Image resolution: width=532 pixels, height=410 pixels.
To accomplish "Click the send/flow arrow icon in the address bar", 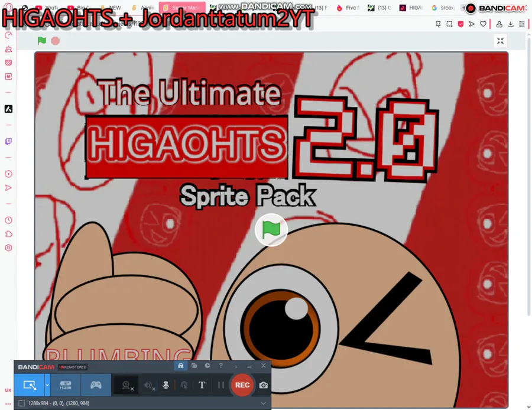I will (472, 24).
